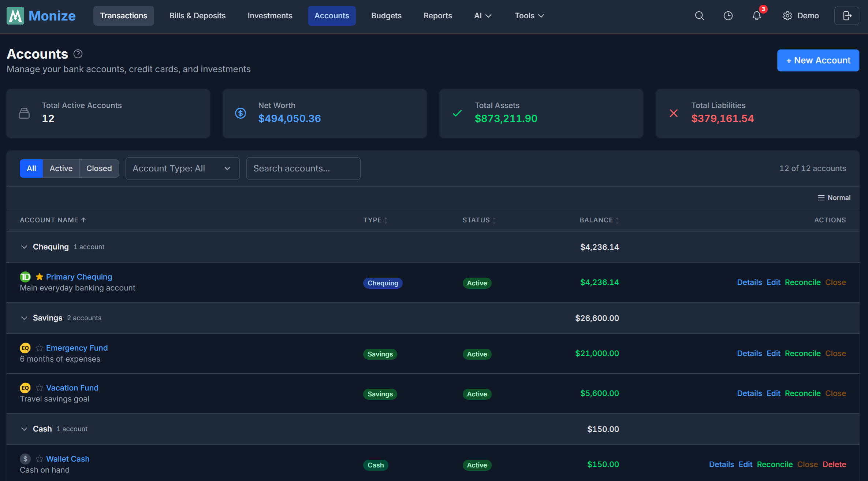This screenshot has height=481, width=868.
Task: Click the Net Worth value $494,050.36
Action: [290, 118]
